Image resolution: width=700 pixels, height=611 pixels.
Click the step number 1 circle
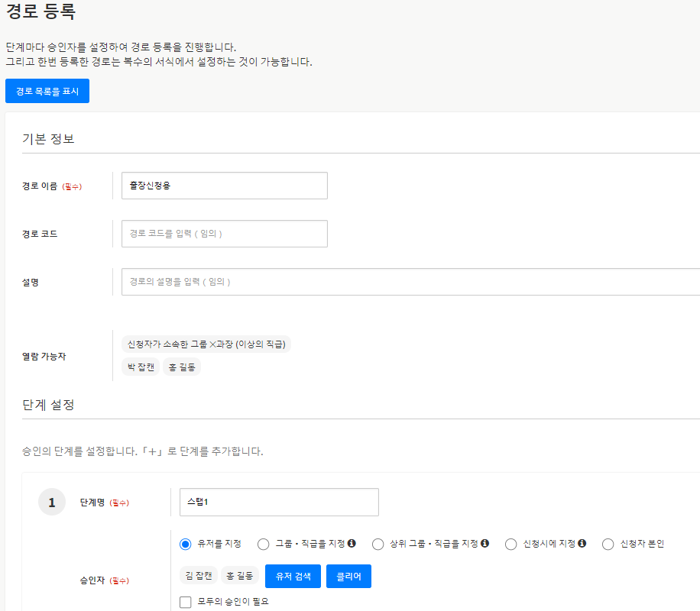click(52, 503)
